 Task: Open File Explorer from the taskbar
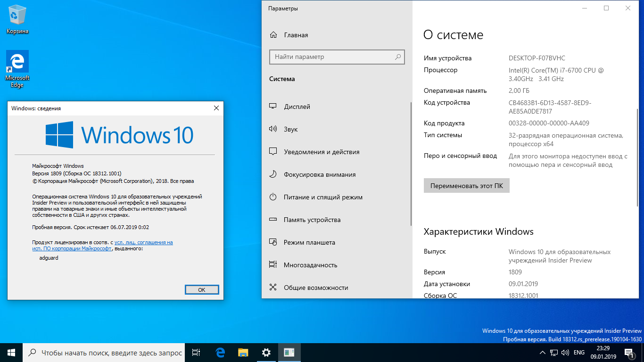[243, 353]
